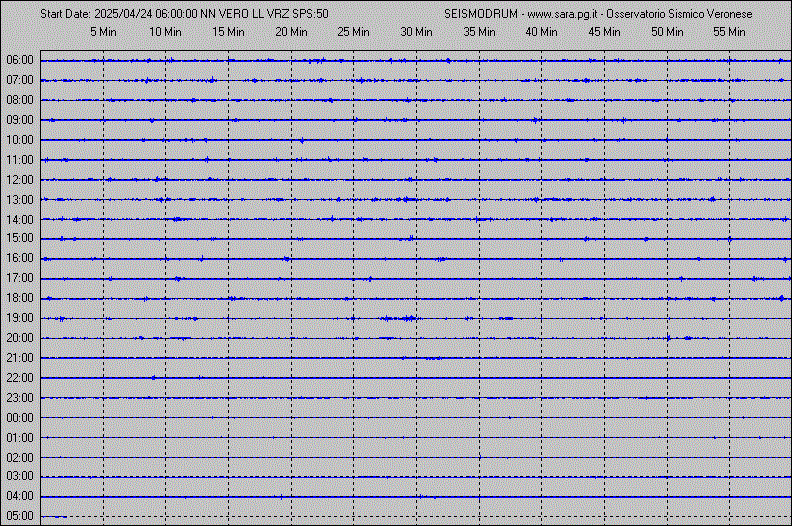
Task: Click the 45 Min column header
Action: tap(605, 32)
